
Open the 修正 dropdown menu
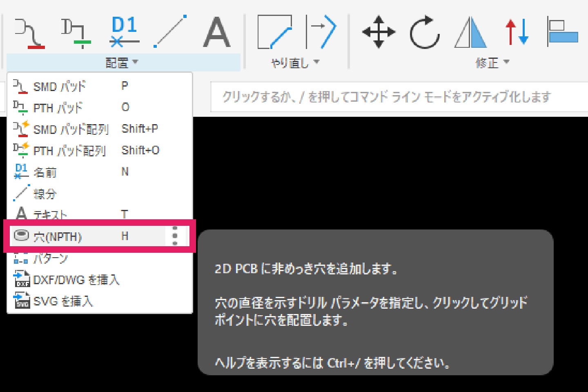(492, 62)
